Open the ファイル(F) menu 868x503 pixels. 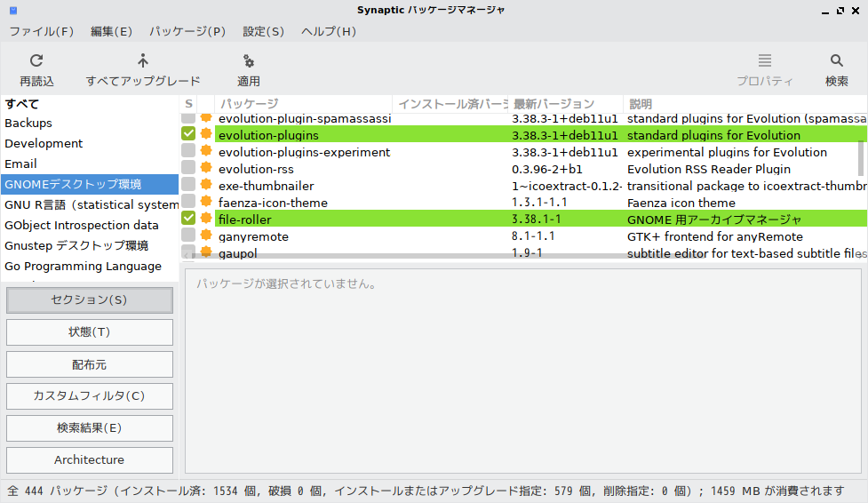42,32
